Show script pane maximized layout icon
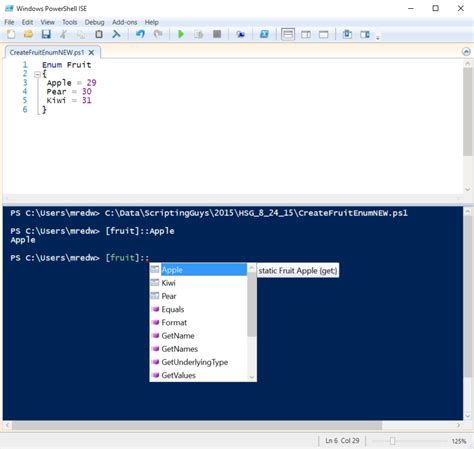This screenshot has height=449, width=474. click(x=323, y=34)
